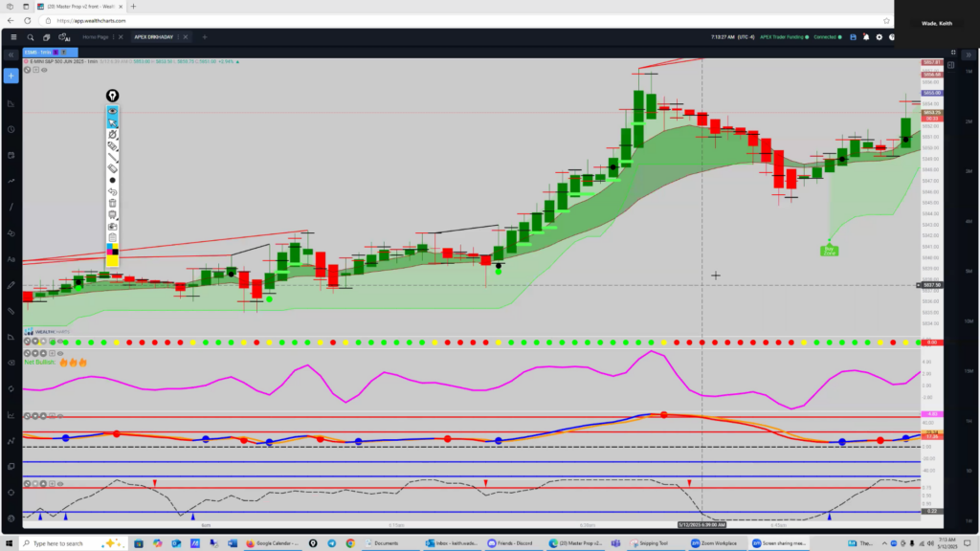980x551 pixels.
Task: Maximize chart with fullscreen corners icon
Action: (x=953, y=53)
